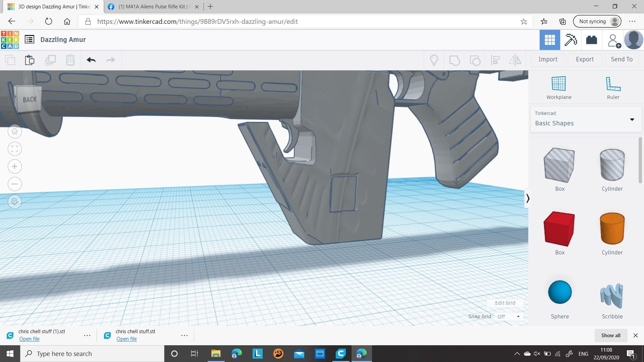Click the Tinkercad logo
The image size is (644, 362).
(x=10, y=40)
